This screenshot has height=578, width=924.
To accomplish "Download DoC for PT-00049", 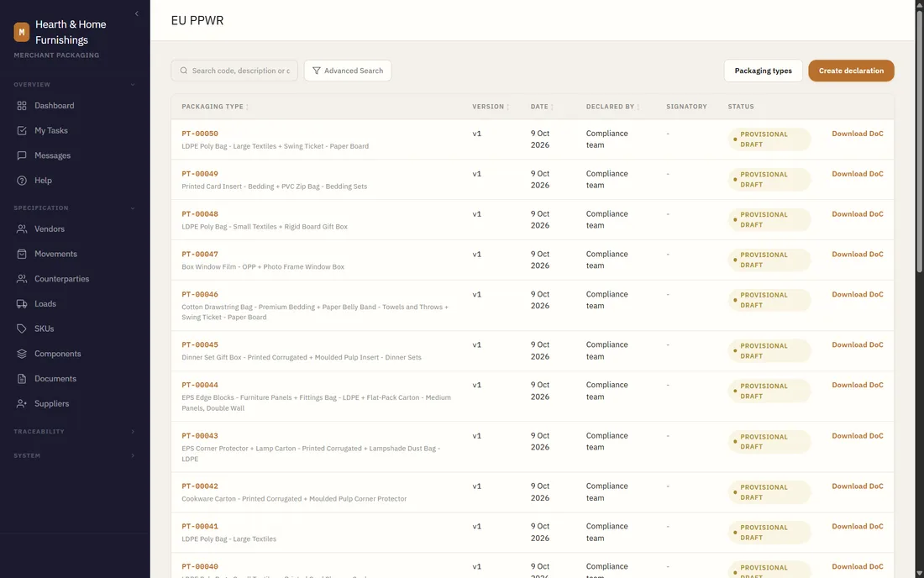I will (x=858, y=174).
